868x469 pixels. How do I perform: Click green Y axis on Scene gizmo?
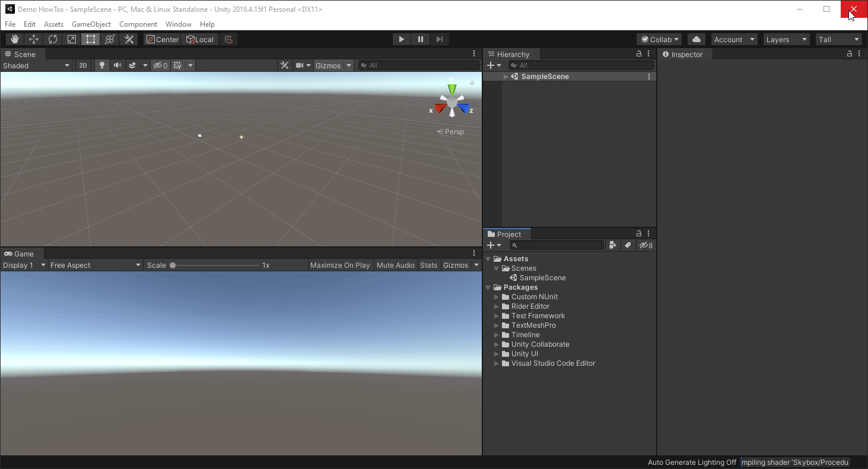pos(452,88)
